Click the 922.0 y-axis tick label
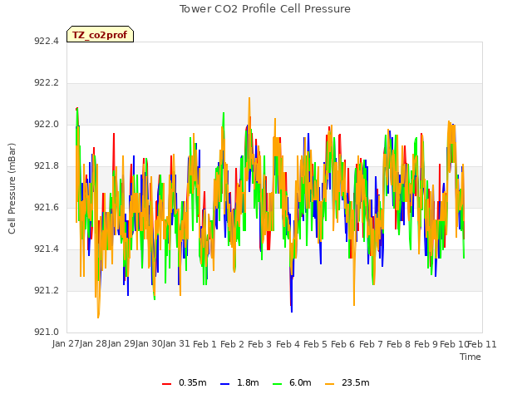This screenshot has height=399, width=532. tap(47, 124)
